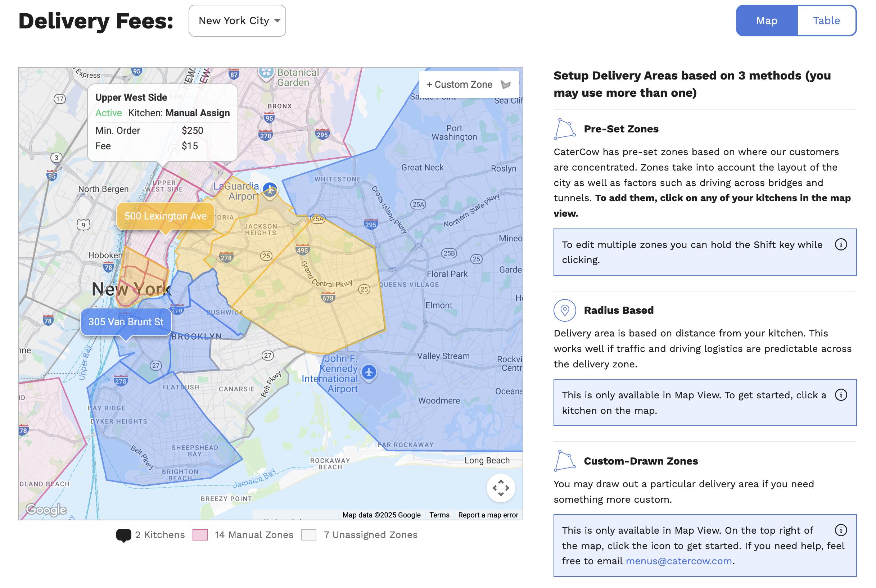Screen dimensions: 876x588
Task: Switch to the Table view
Action: pos(826,21)
